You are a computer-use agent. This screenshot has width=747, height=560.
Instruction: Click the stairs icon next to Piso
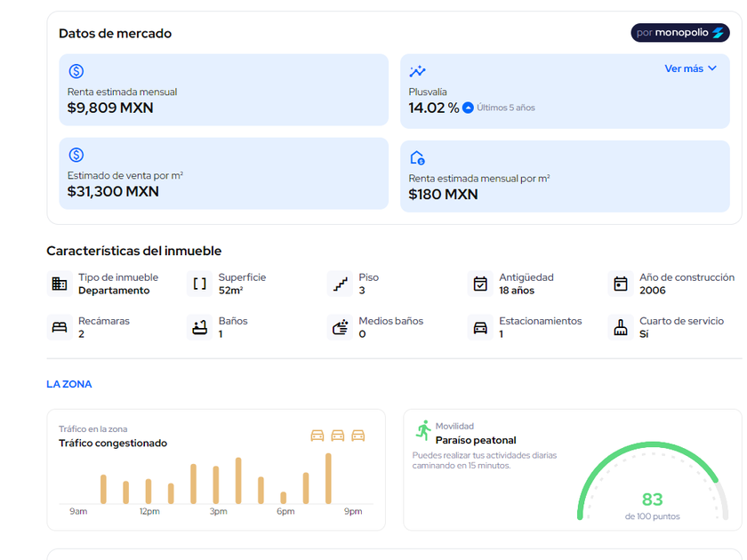(340, 284)
